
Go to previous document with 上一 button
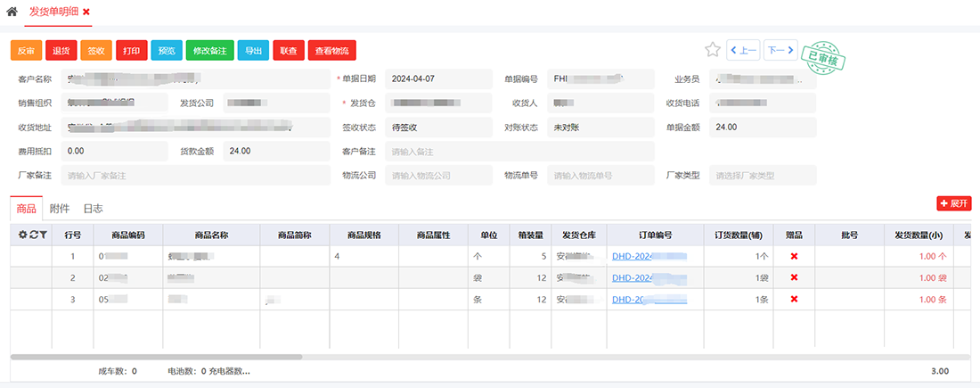tap(743, 50)
